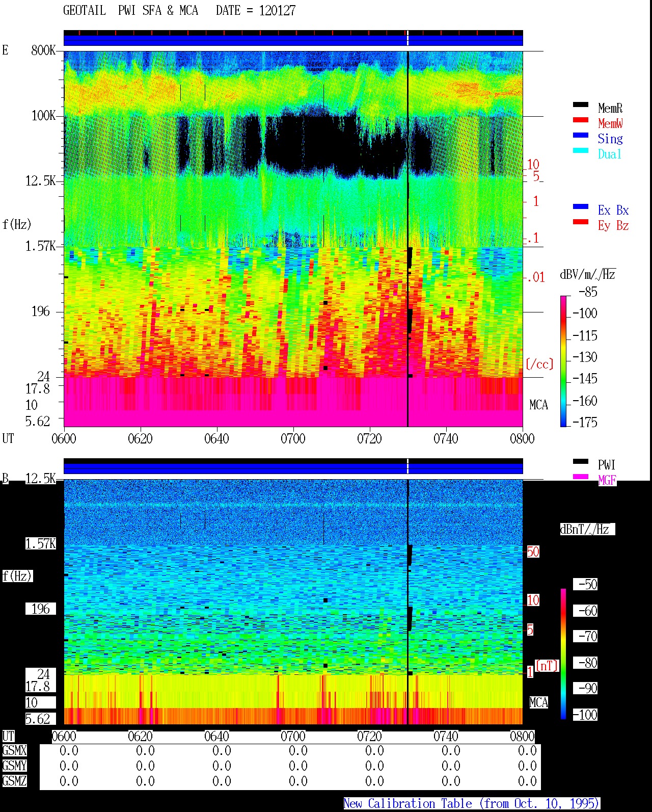The height and width of the screenshot is (812, 652).
Task: Click the red MemW legend swatch
Action: tap(581, 120)
